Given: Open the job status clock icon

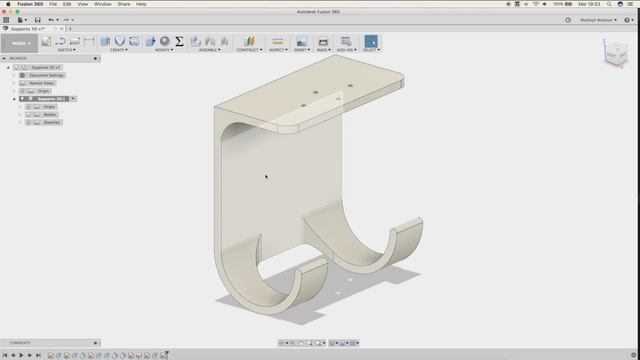Looking at the screenshot, I should 568,20.
